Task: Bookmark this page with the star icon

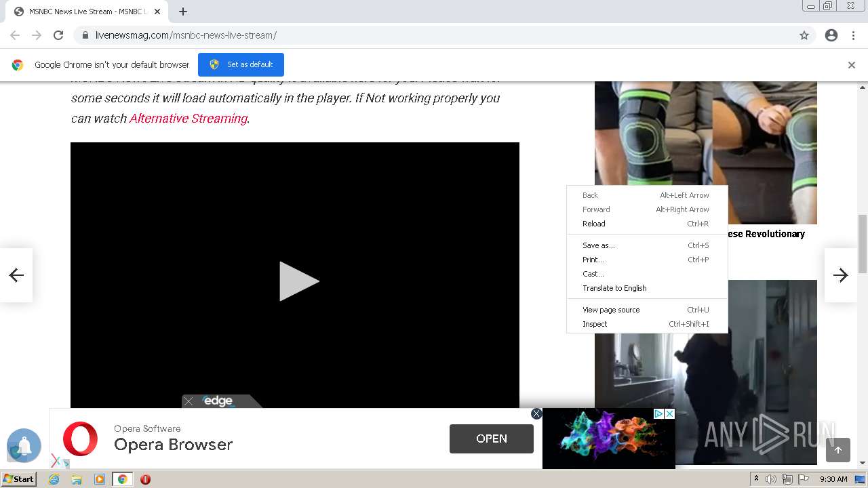Action: click(x=804, y=35)
